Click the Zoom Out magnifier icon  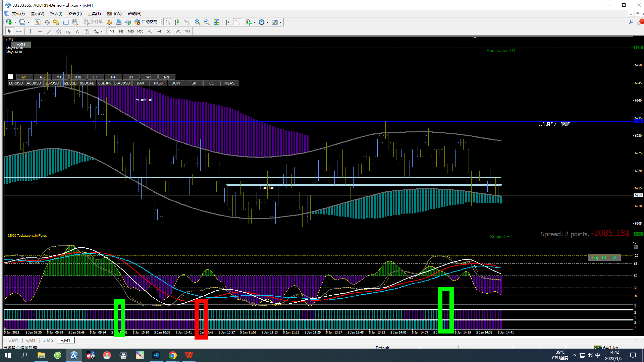[x=207, y=22]
